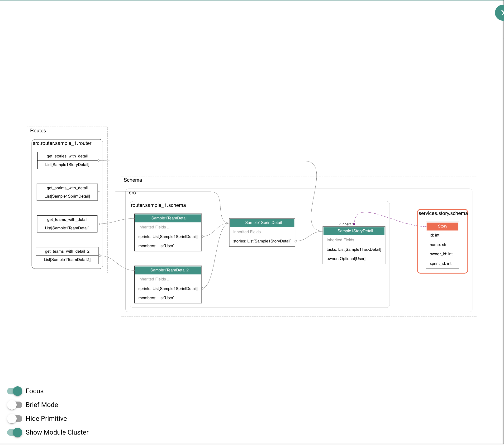Select the Story schema node header

pyautogui.click(x=442, y=226)
